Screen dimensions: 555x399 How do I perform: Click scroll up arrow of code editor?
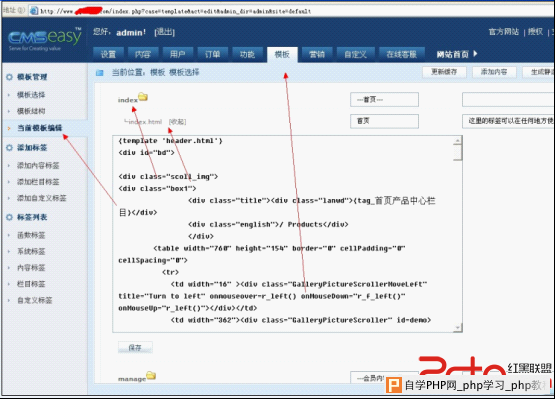[457, 141]
